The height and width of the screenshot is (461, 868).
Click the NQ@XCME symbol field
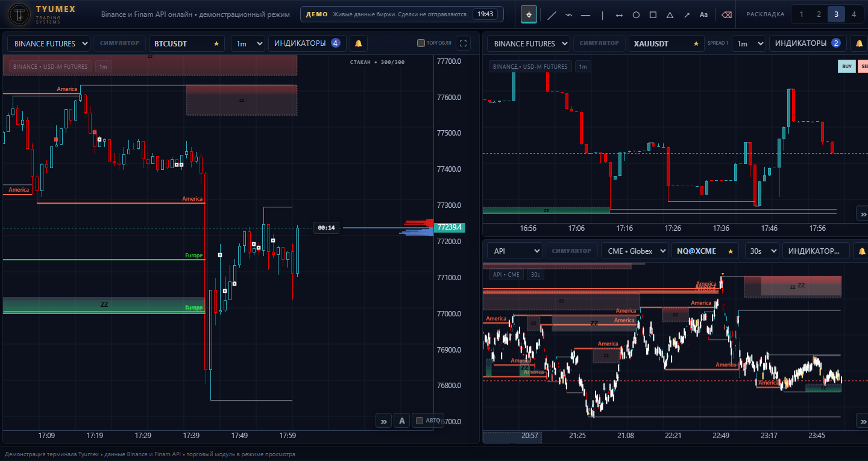(705, 251)
